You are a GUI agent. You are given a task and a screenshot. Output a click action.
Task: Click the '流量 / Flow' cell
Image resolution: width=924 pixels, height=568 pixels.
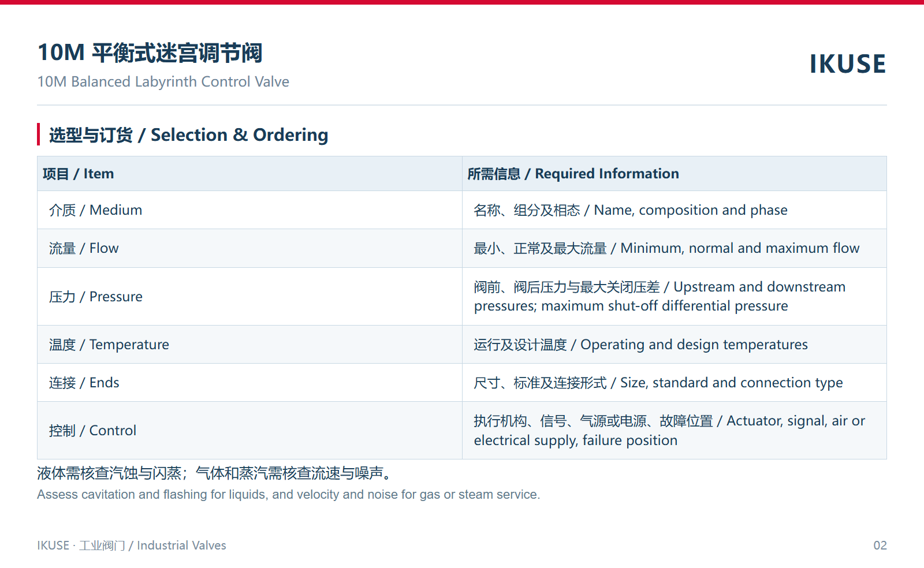pyautogui.click(x=249, y=248)
